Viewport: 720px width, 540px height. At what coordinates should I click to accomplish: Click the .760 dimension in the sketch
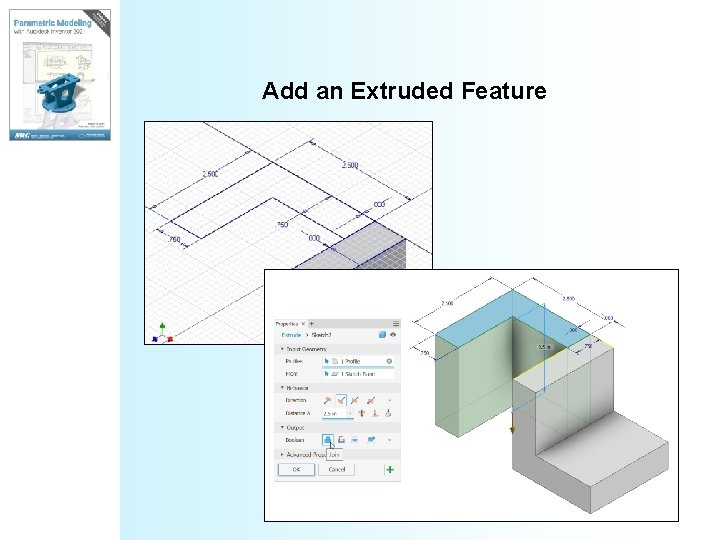174,239
